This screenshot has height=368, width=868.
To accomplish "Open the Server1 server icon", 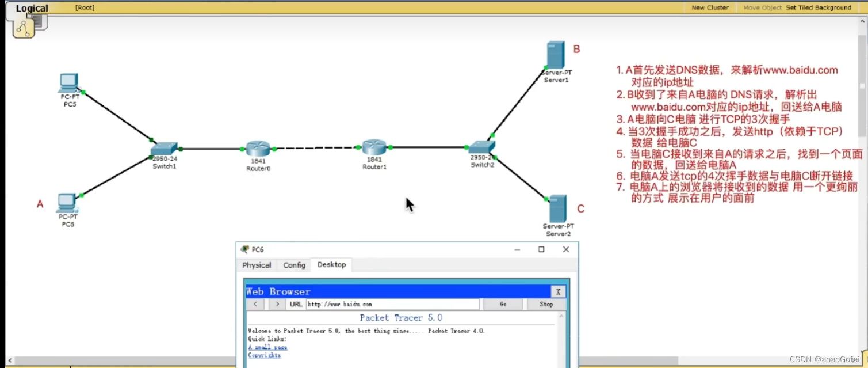I will [x=556, y=55].
